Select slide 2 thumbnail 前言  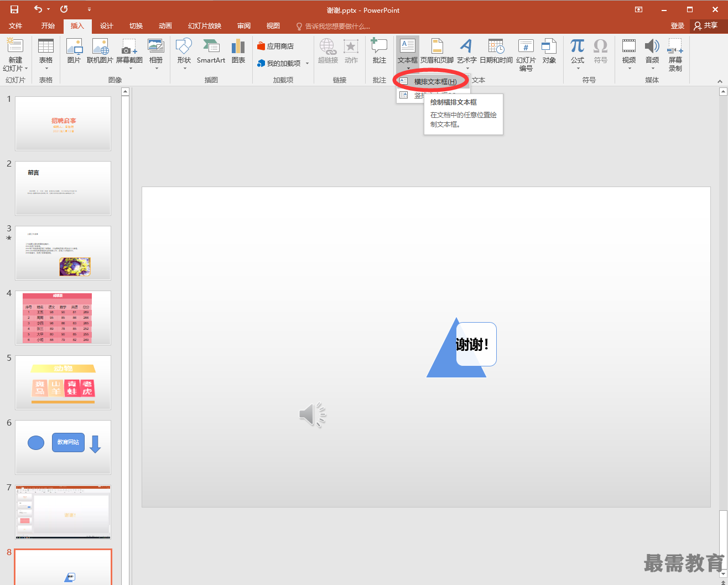tap(63, 188)
